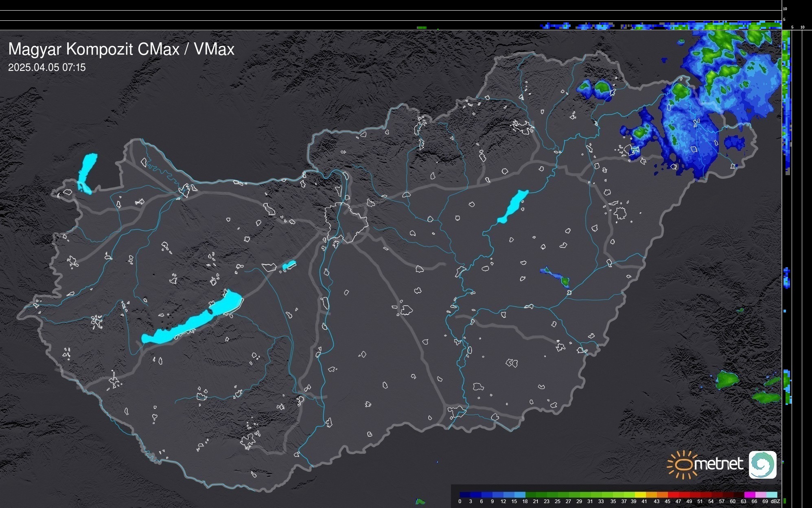This screenshot has width=812, height=508.
Task: Click the 2025.04.05 07:15 timestamp
Action: point(47,68)
